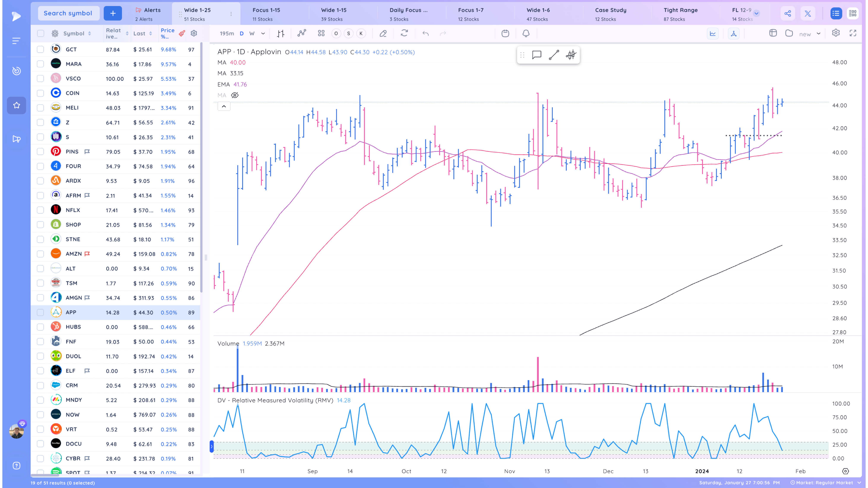
Task: Check the APP row checkbox
Action: [x=40, y=312]
